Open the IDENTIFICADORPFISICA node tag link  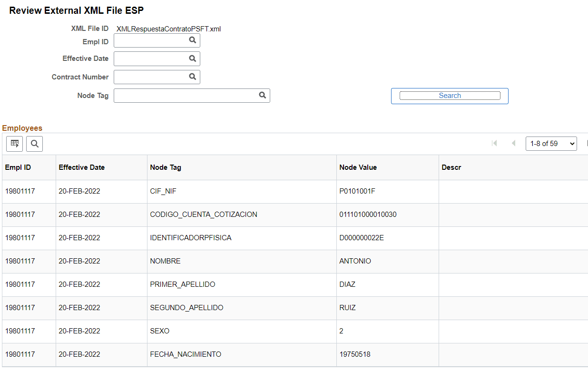[191, 238]
